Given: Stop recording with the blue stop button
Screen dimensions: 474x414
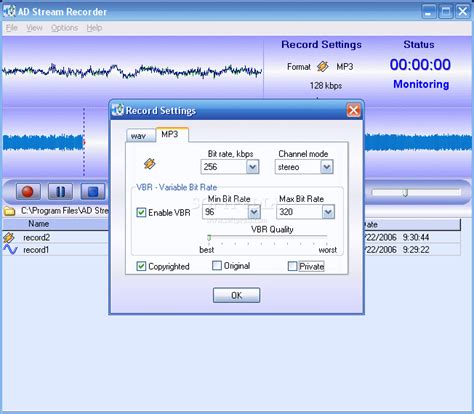Looking at the screenshot, I should point(93,192).
